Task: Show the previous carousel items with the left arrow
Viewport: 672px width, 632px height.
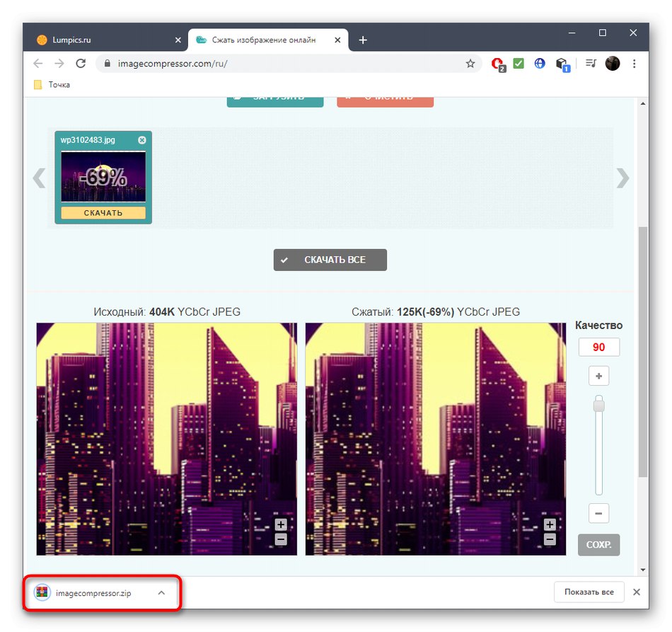Action: click(x=39, y=178)
